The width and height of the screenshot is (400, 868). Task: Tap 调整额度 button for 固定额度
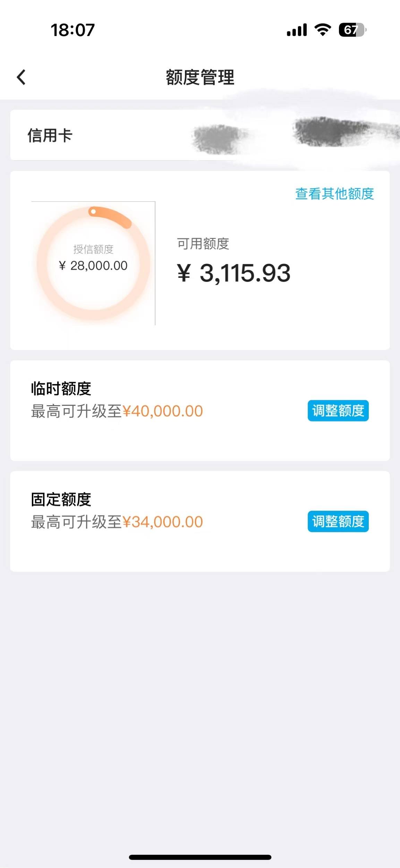pyautogui.click(x=338, y=521)
